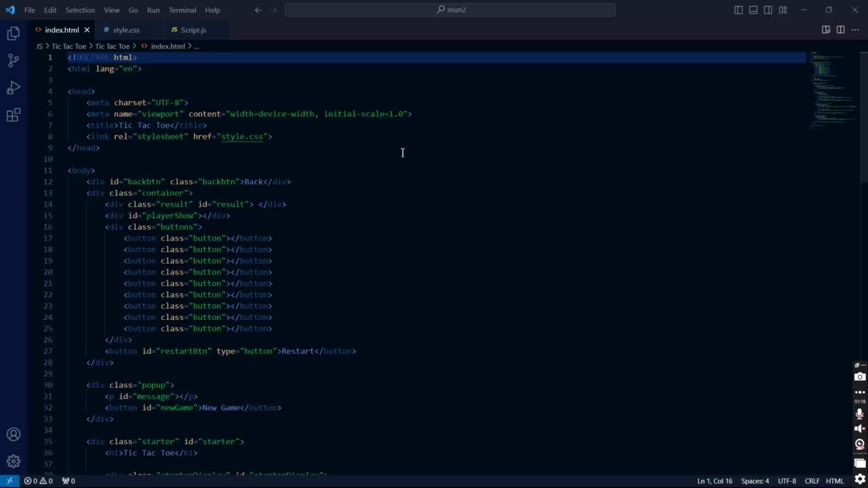Open the Explorer view in activity bar
868x488 pixels.
coord(13,33)
